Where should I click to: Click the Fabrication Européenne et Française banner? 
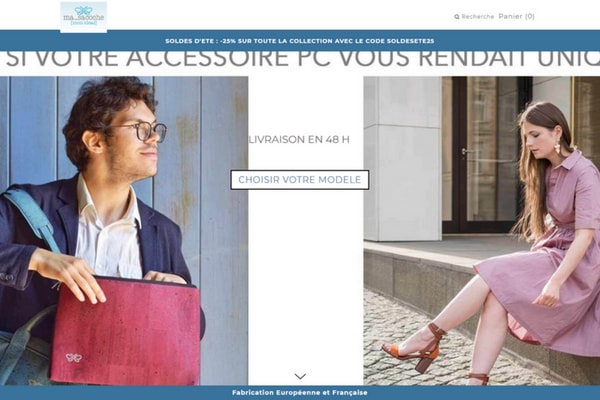coord(300,393)
